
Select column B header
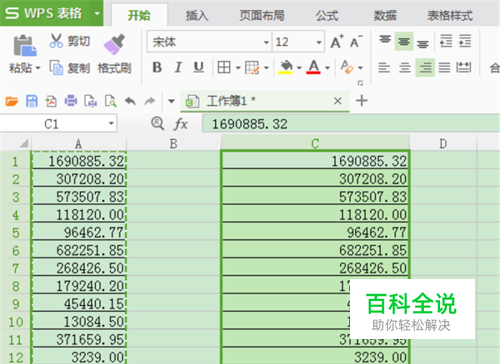pyautogui.click(x=173, y=144)
